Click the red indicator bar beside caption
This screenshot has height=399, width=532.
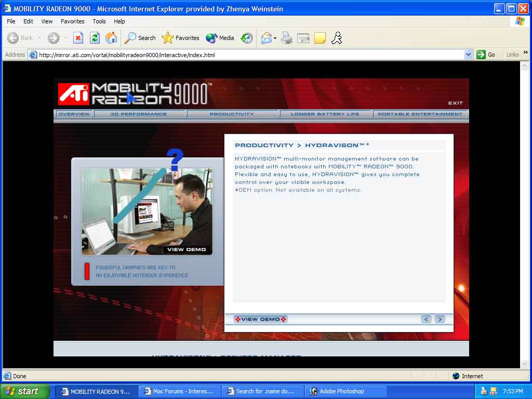pos(87,271)
